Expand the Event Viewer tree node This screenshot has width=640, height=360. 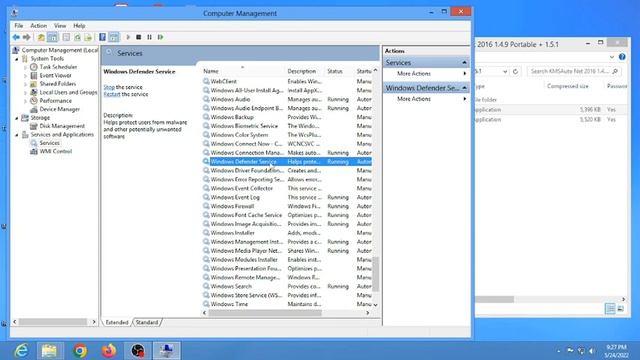coord(25,76)
